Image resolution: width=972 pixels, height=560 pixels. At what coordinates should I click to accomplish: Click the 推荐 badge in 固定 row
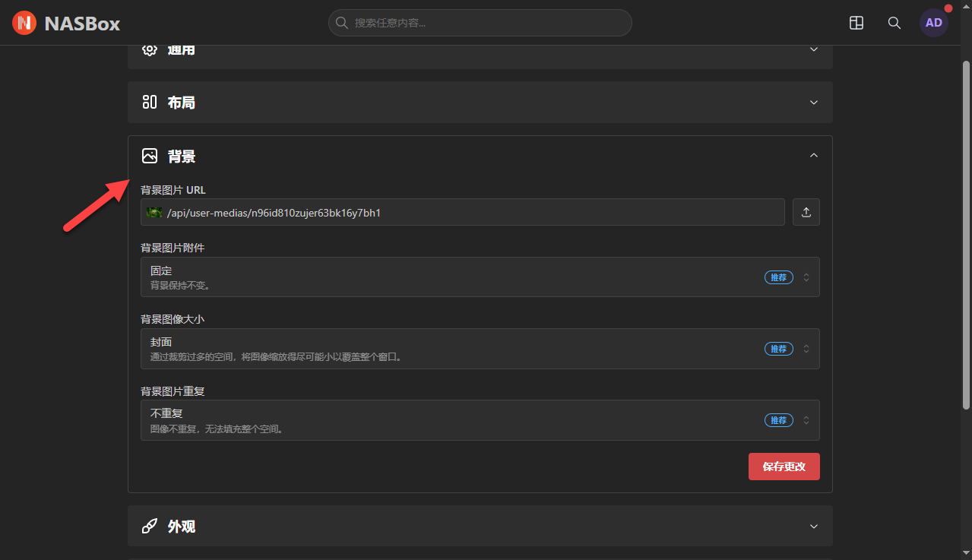pyautogui.click(x=779, y=277)
